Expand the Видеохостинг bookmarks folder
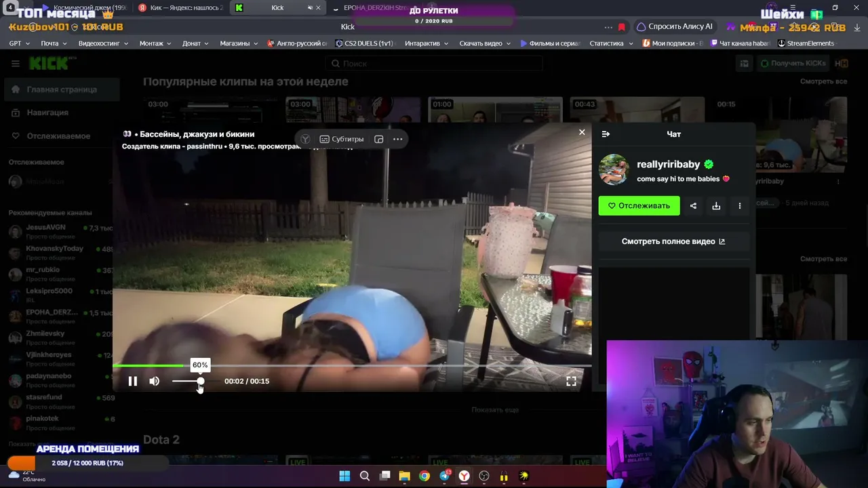868x488 pixels. pyautogui.click(x=103, y=43)
